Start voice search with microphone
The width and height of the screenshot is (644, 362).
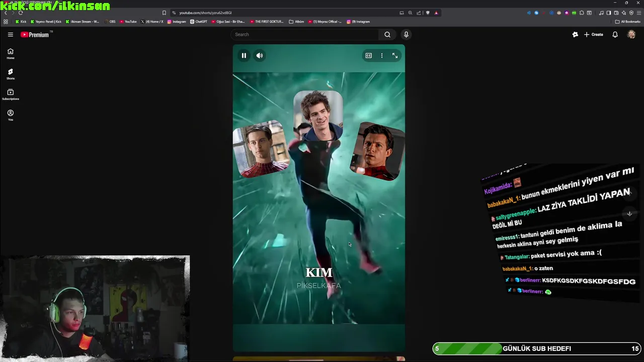tap(406, 34)
